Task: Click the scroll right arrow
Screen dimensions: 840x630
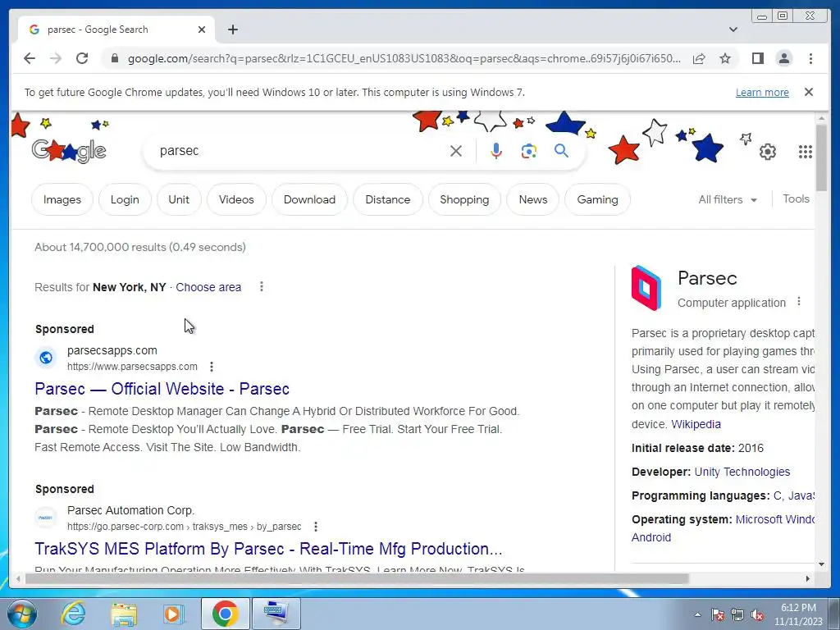Action: (808, 578)
